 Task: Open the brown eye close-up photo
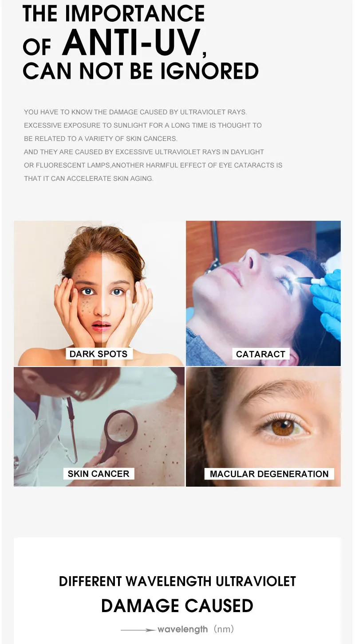[x=263, y=426]
